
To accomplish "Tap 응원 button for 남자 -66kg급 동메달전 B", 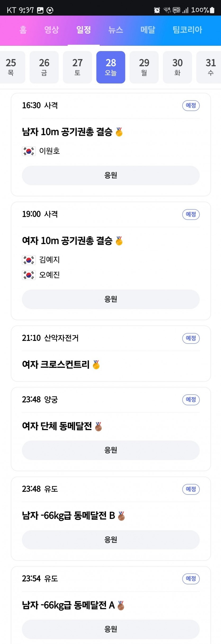I will (x=111, y=540).
